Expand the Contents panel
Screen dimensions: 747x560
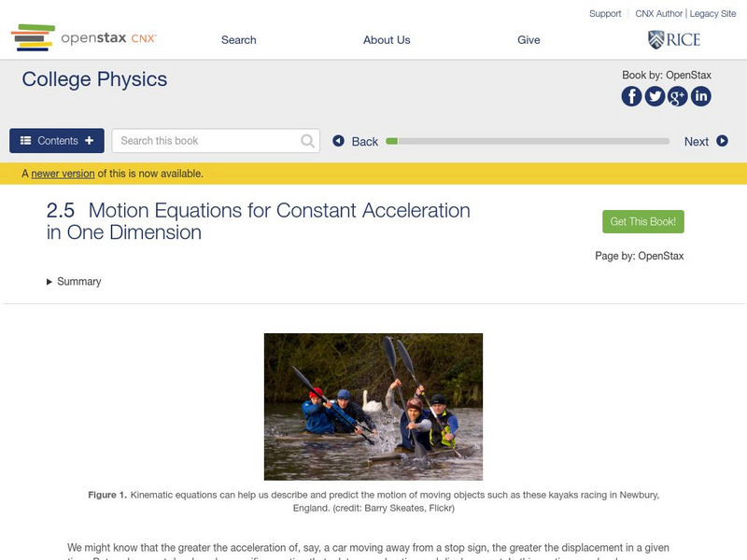[x=57, y=141]
